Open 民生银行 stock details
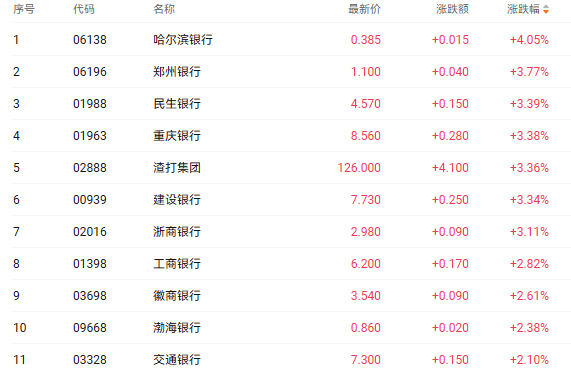The width and height of the screenshot is (571, 372). click(x=177, y=104)
